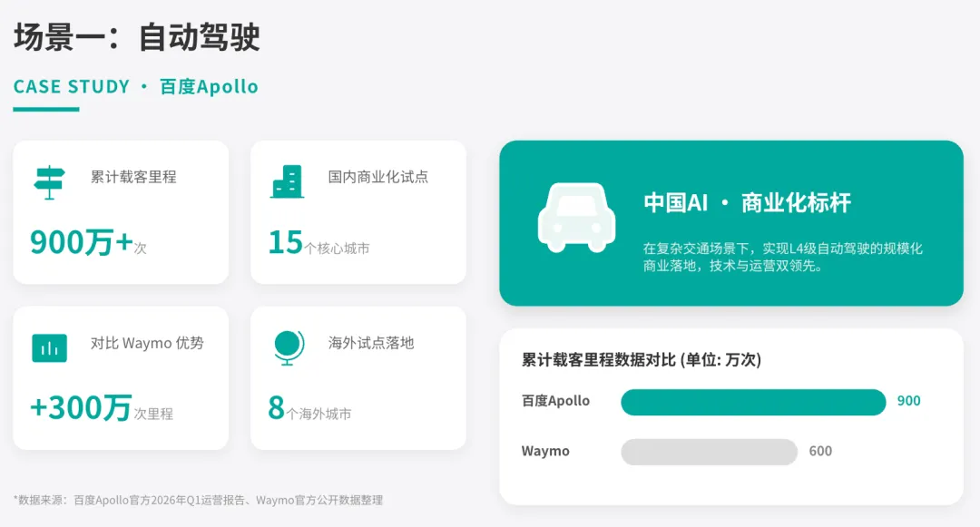Viewport: 980px width, 527px height.
Task: Click the 海外试点落地 card label
Action: click(x=371, y=343)
